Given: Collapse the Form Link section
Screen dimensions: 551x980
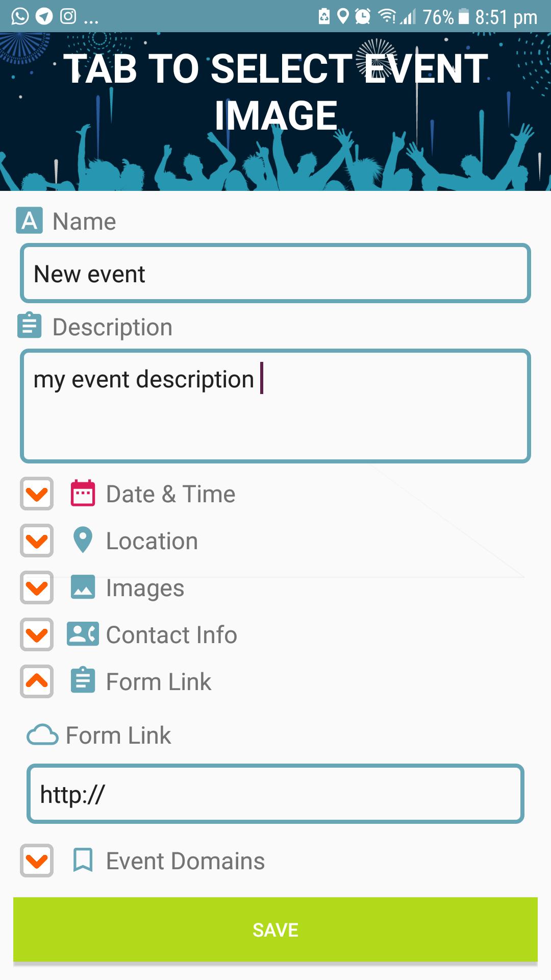Looking at the screenshot, I should pyautogui.click(x=37, y=681).
